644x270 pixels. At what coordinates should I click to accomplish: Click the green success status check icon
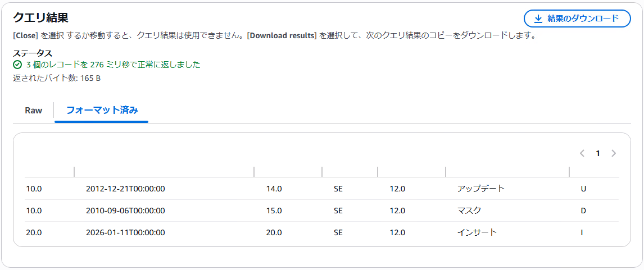[17, 65]
